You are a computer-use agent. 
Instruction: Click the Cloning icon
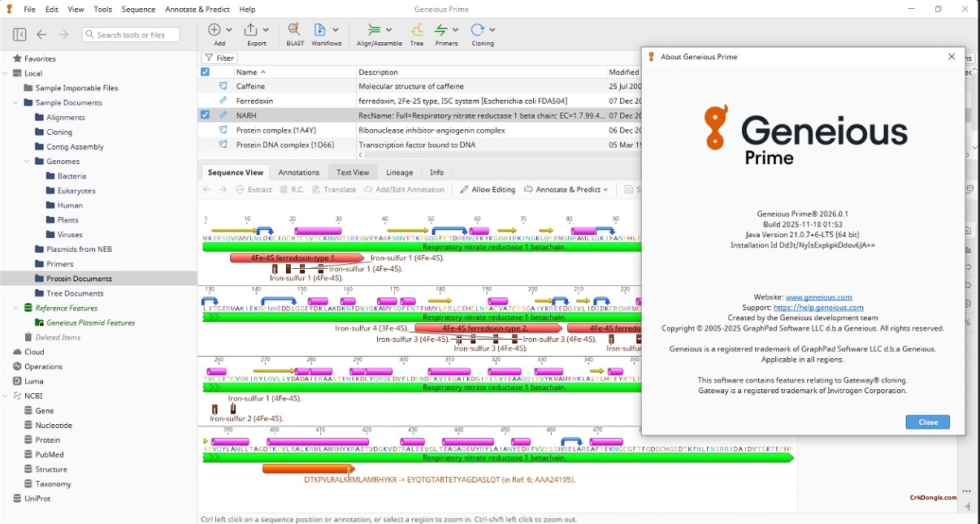(479, 30)
